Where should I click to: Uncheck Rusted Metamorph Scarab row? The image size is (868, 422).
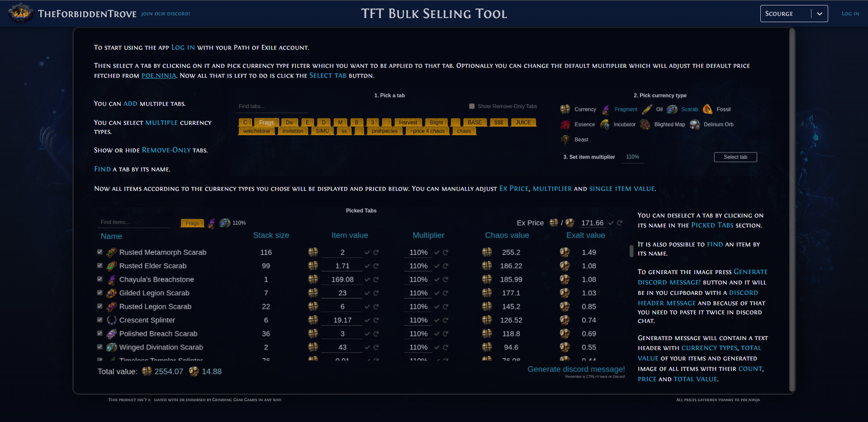(100, 252)
